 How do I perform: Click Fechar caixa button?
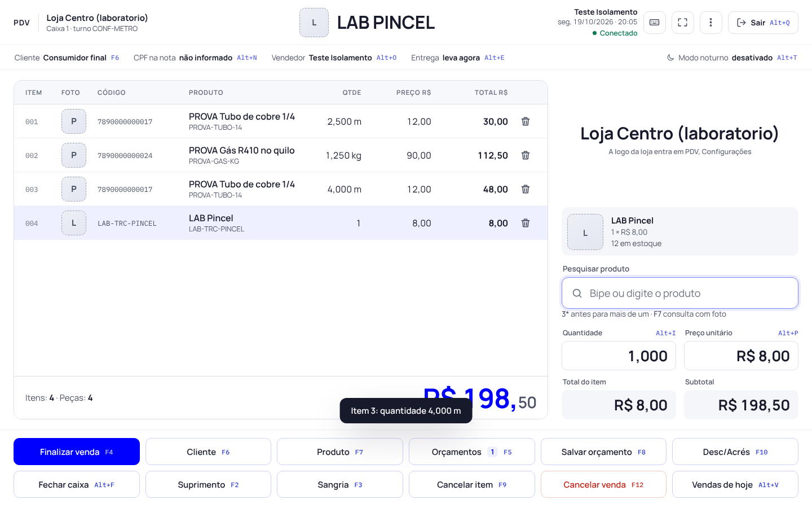[77, 484]
